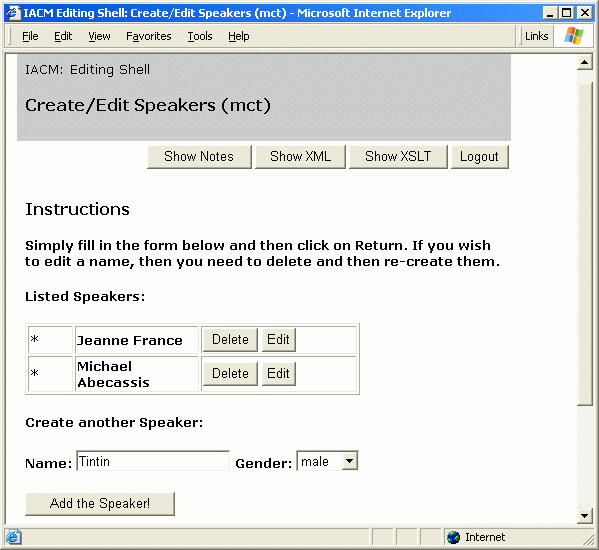This screenshot has width=599, height=550.
Task: Click the Show Notes button
Action: coord(199,157)
